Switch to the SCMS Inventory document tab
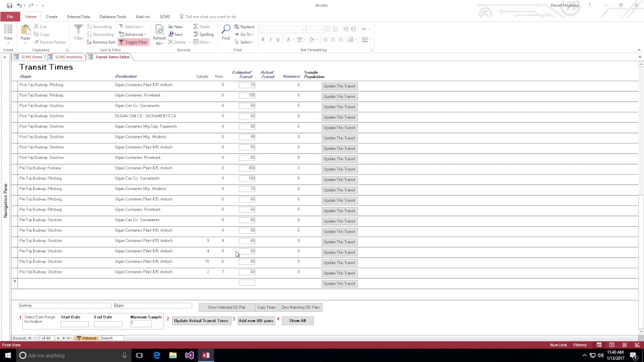The width and height of the screenshot is (644, 362). [x=65, y=57]
